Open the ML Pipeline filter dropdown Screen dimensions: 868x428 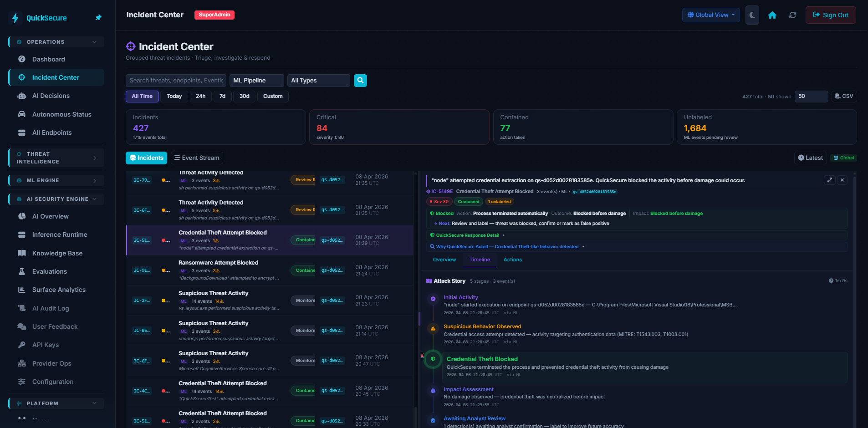(256, 81)
